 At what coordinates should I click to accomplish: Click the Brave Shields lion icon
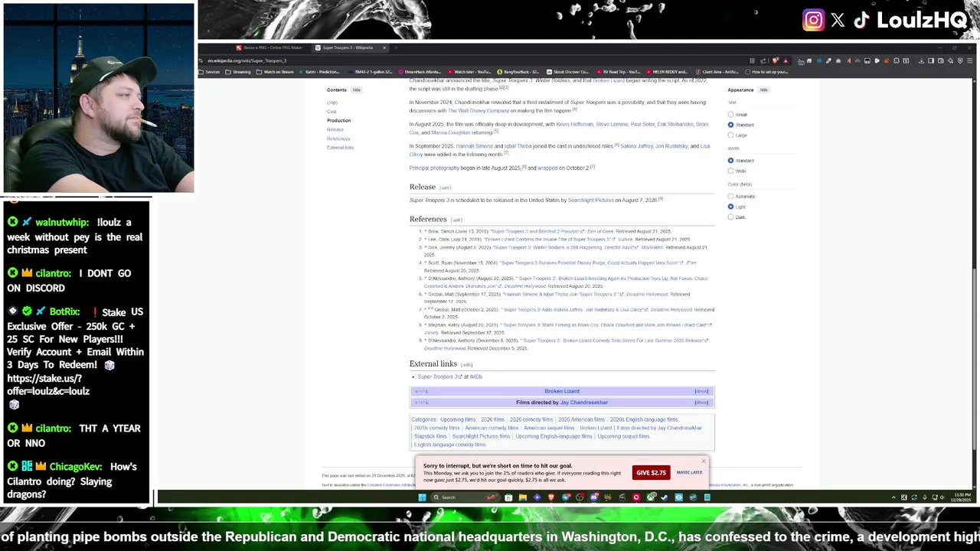(x=775, y=60)
